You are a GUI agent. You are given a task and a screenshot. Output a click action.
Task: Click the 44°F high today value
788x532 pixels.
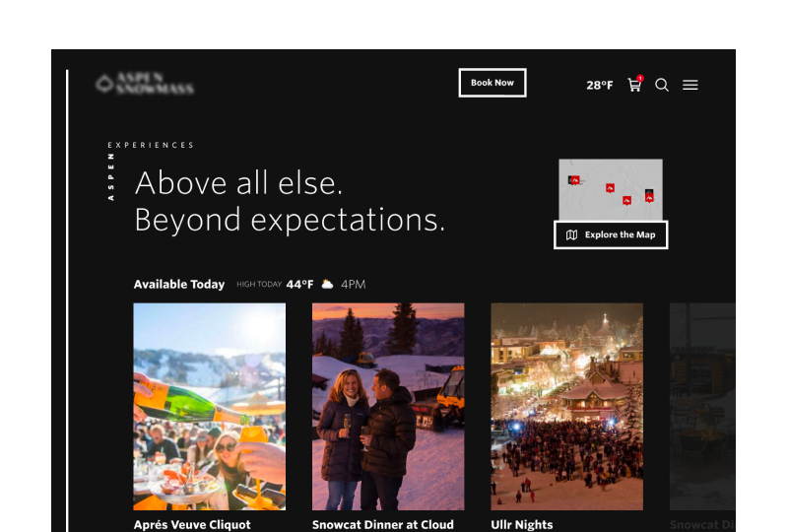(299, 284)
